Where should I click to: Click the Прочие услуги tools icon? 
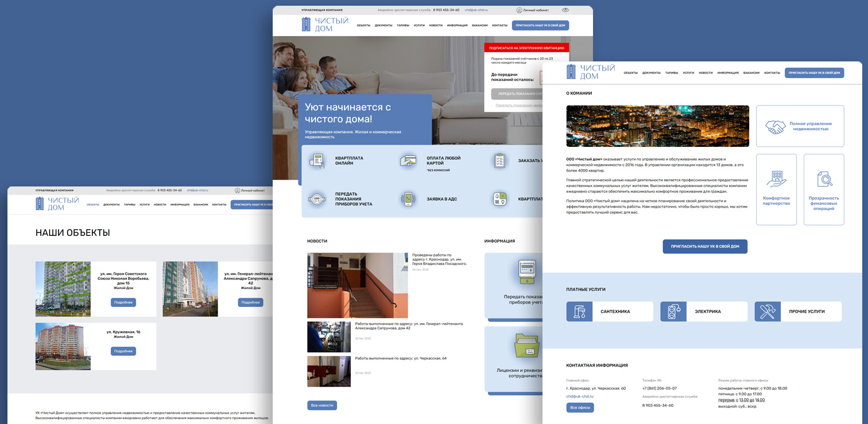pyautogui.click(x=767, y=312)
